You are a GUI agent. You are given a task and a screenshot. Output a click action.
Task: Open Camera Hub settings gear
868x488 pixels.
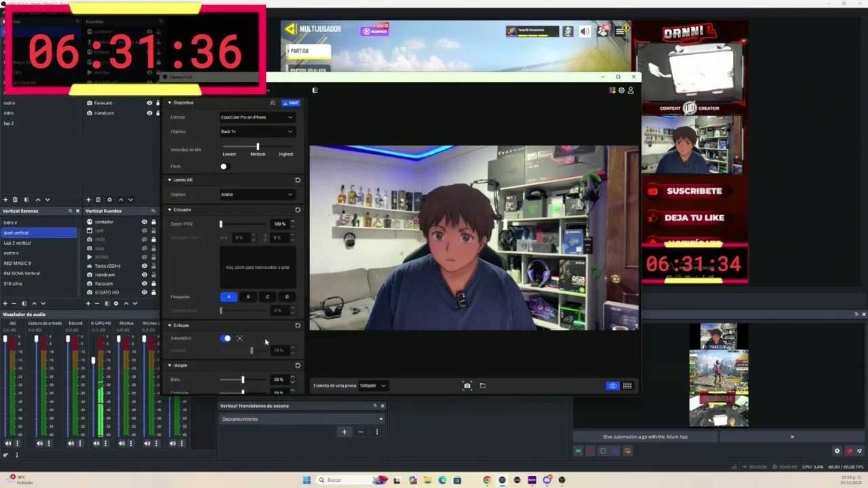coord(621,90)
